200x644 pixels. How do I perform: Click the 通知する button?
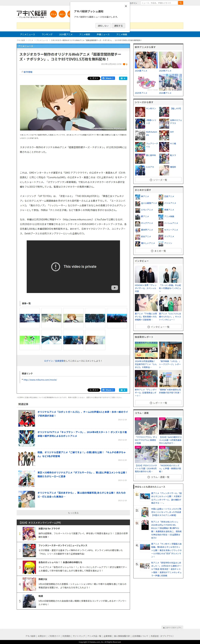click(118, 26)
